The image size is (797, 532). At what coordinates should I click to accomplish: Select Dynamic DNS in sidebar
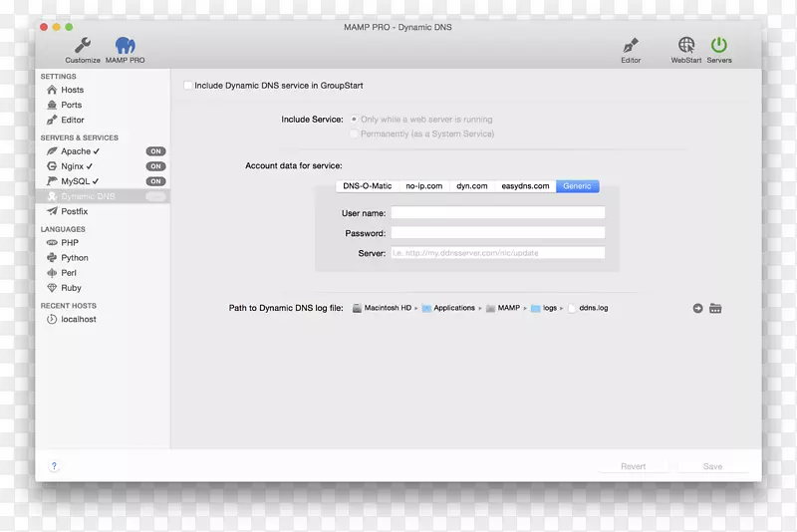pyautogui.click(x=103, y=196)
